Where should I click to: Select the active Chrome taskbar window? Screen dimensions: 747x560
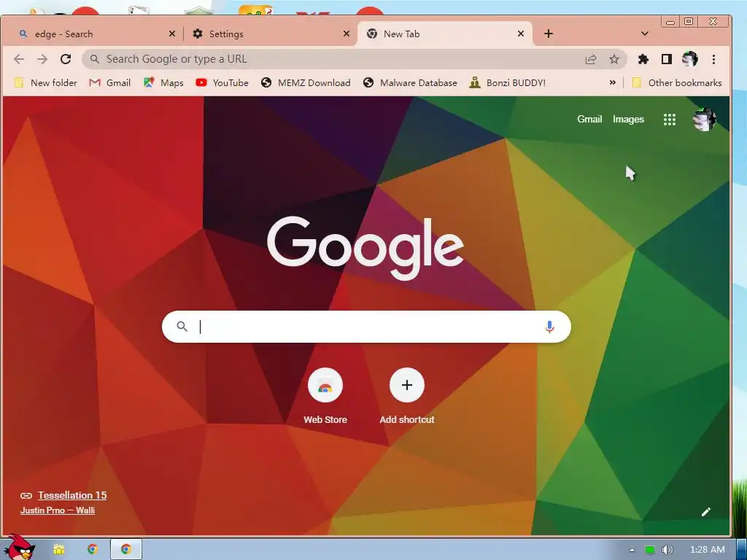[x=126, y=550]
